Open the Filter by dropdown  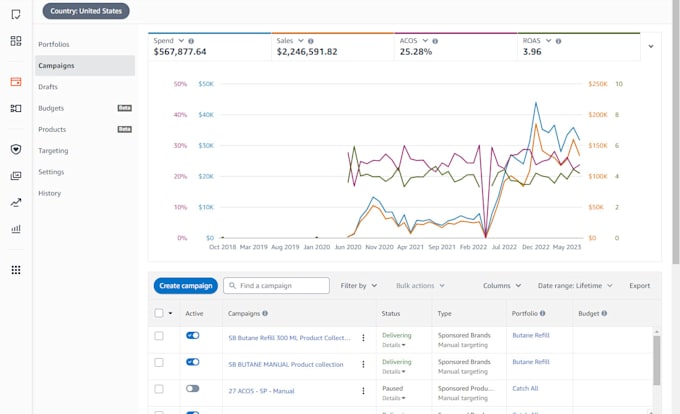tap(359, 286)
